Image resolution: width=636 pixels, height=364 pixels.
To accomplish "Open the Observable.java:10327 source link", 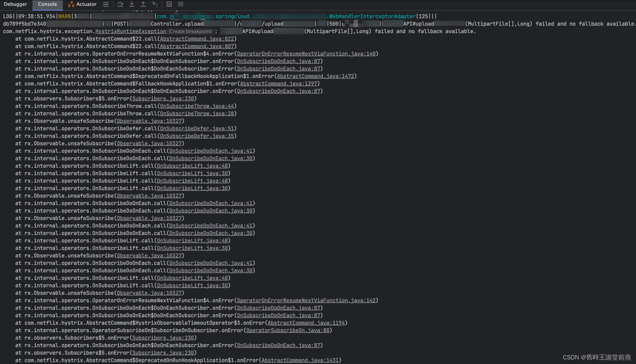I will [149, 121].
